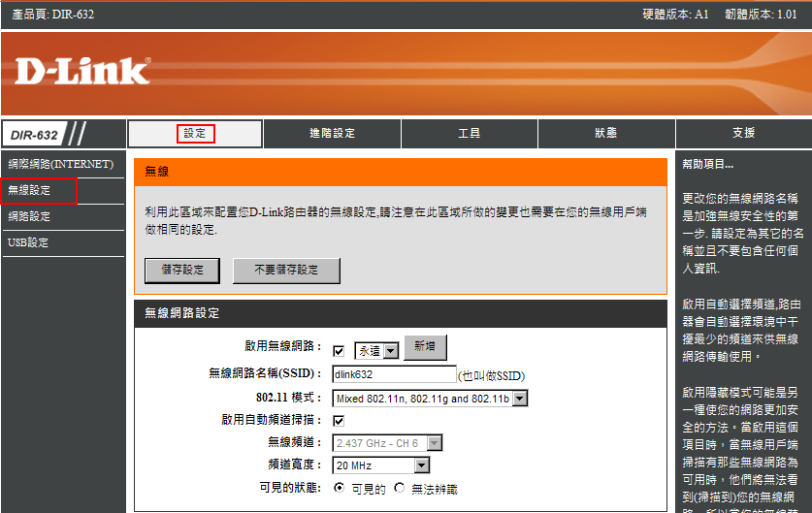Click the 不要儲存設定 button
The width and height of the screenshot is (812, 513).
286,271
